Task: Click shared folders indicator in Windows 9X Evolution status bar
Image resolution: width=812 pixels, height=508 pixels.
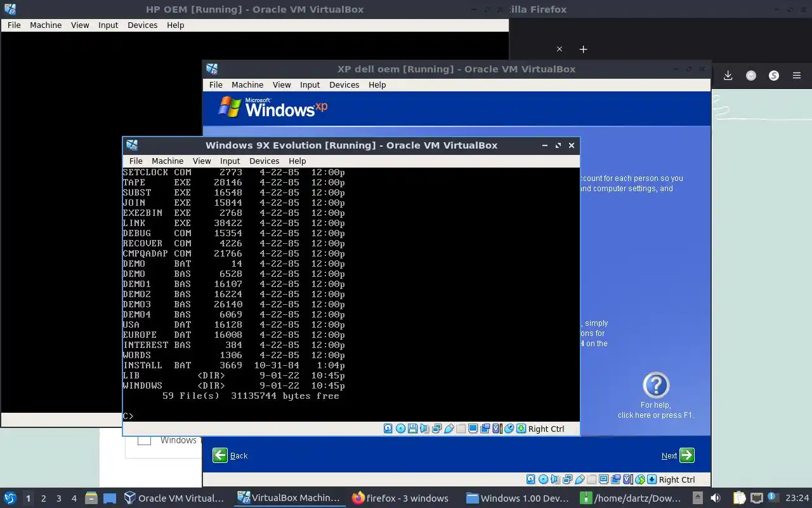Action: pos(461,429)
